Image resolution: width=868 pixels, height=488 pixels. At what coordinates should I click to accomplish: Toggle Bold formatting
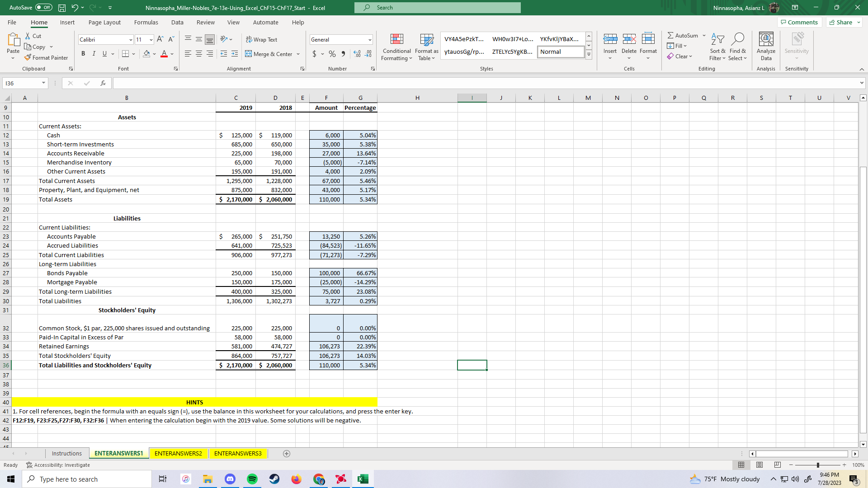83,54
